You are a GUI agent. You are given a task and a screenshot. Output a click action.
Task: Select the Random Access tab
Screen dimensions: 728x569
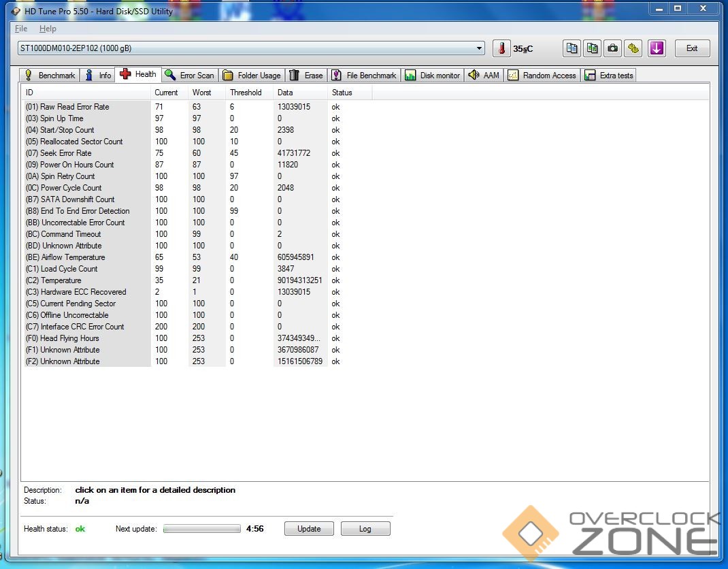tap(542, 76)
